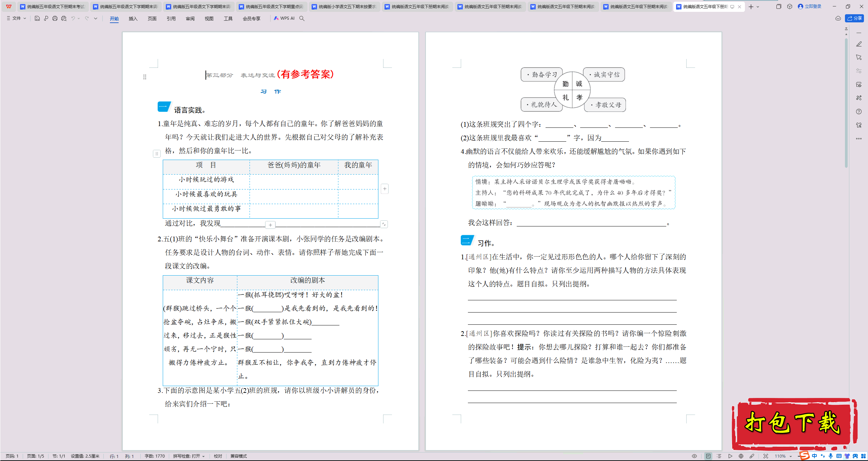
Task: Click the tools wrench icon in right sidebar
Action: pyautogui.click(x=859, y=98)
